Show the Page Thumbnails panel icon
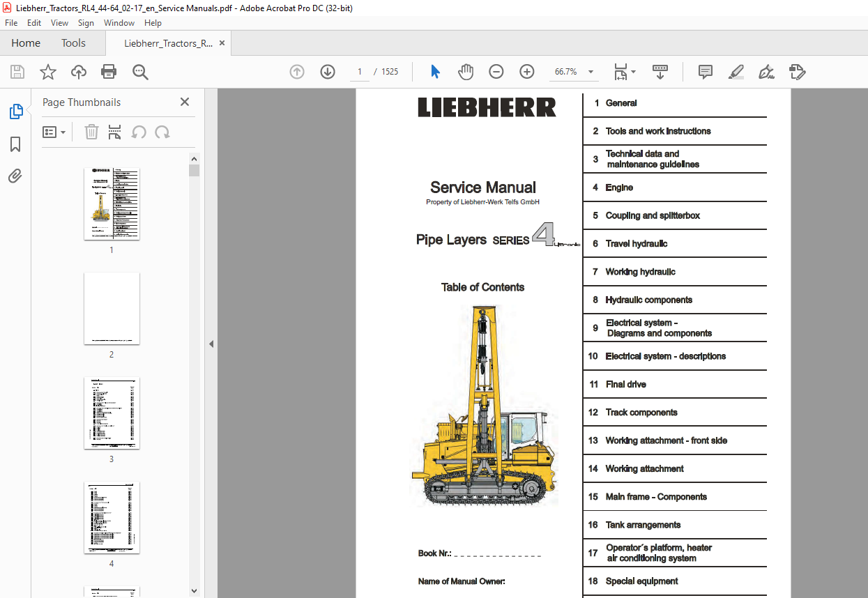868x598 pixels. point(15,112)
